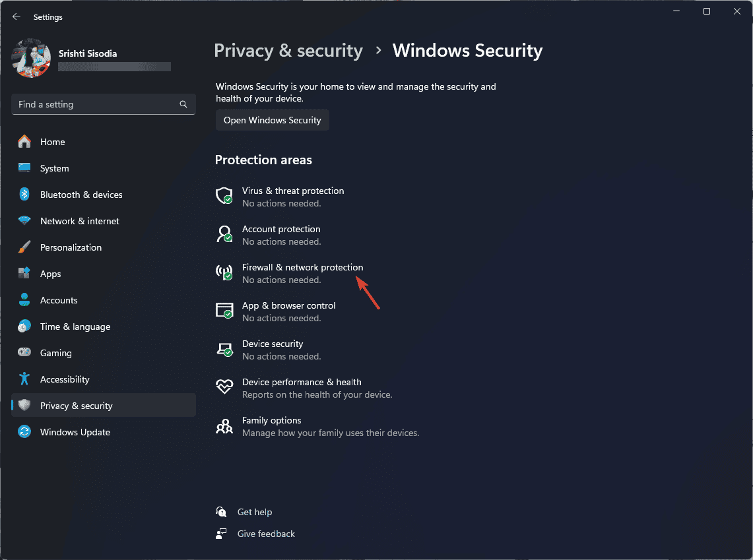
Task: Open Home in the sidebar
Action: click(103, 142)
